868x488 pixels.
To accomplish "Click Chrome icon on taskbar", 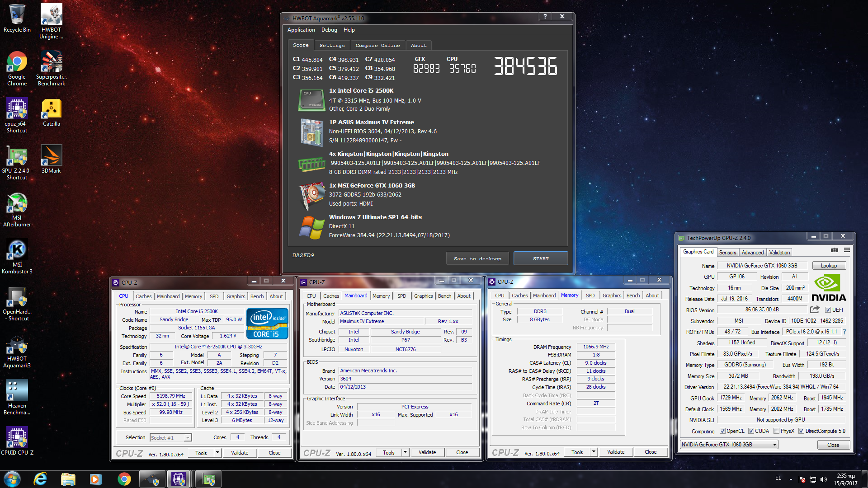I will pyautogui.click(x=124, y=479).
